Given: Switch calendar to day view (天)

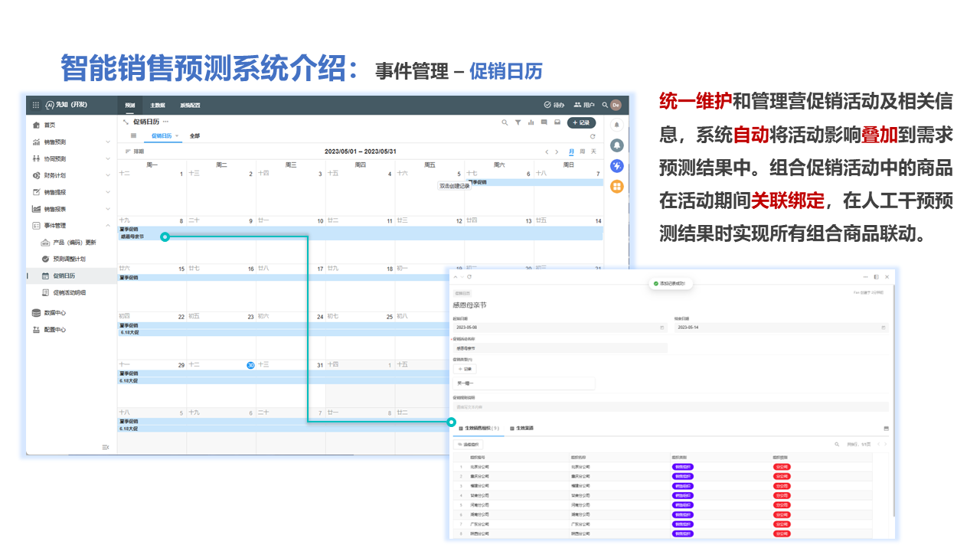Looking at the screenshot, I should point(593,152).
